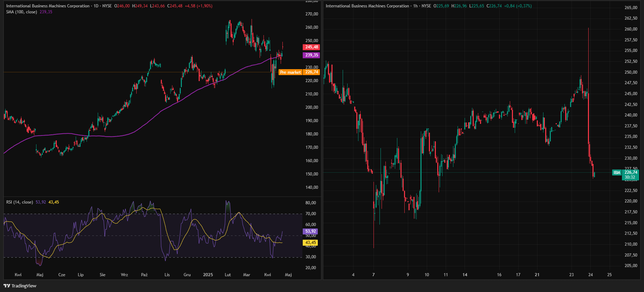Screen dimensions: 644x292
Task: Click 140,00 on the daily price axis
Action: [x=312, y=187]
